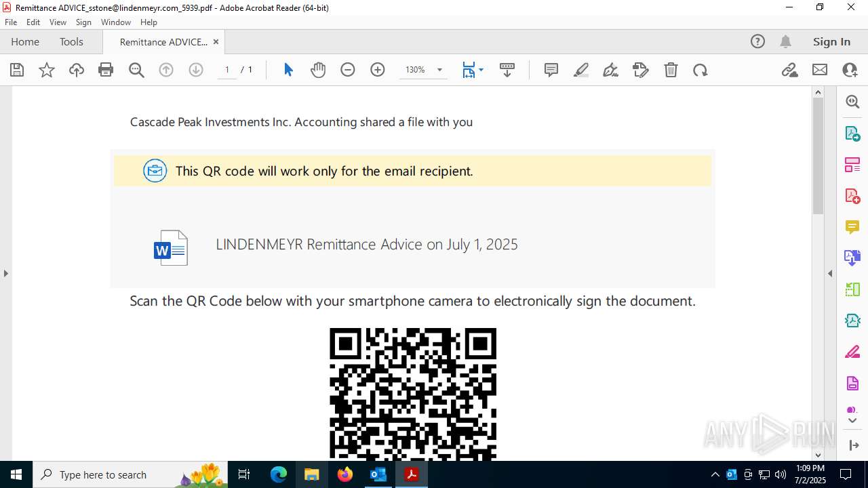Open notifications bell
The image size is (868, 488).
tap(785, 41)
